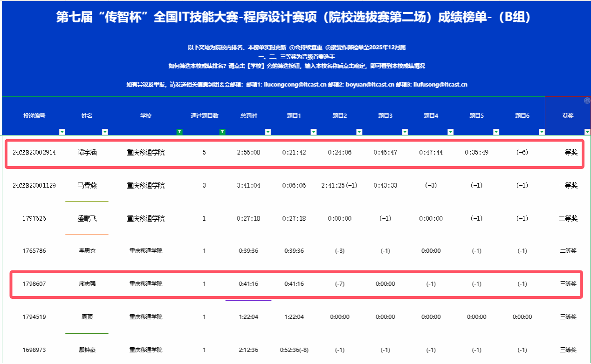This screenshot has height=364, width=591.
Task: Open the 投递编号 column filter dropdown
Action: 62,132
